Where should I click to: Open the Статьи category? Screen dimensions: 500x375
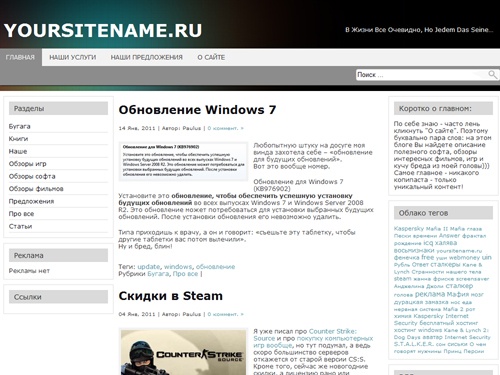(x=20, y=226)
